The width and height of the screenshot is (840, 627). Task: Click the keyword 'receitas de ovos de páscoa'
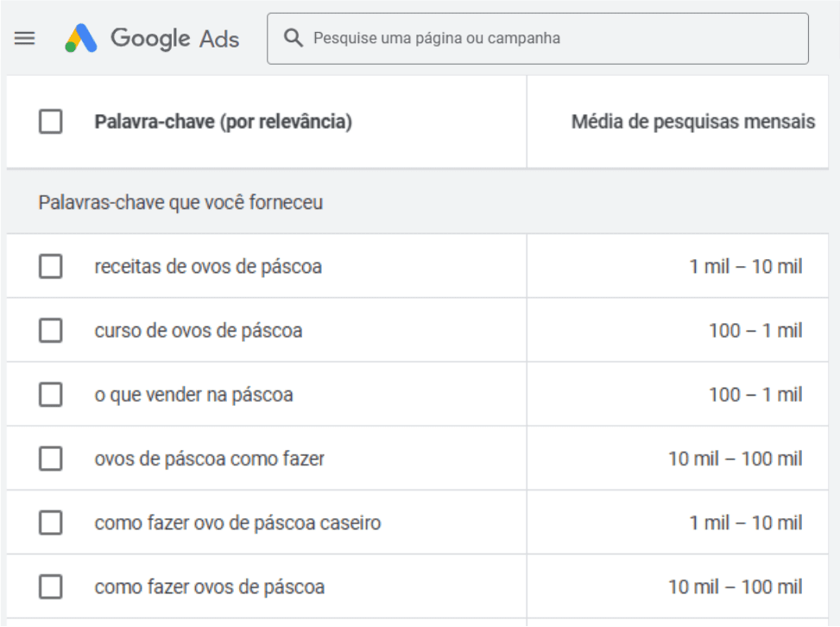(208, 266)
